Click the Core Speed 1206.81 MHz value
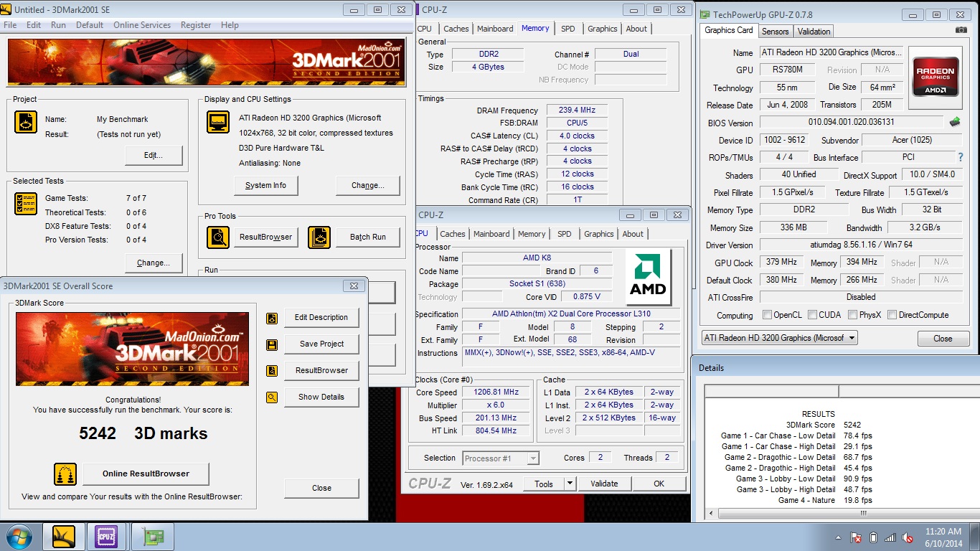 (496, 392)
